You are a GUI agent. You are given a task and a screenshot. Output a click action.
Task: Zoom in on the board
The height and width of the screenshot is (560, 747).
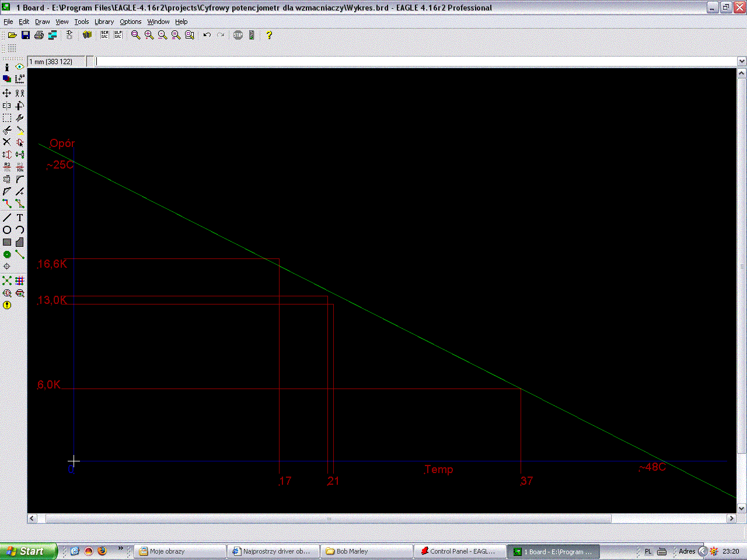click(149, 35)
